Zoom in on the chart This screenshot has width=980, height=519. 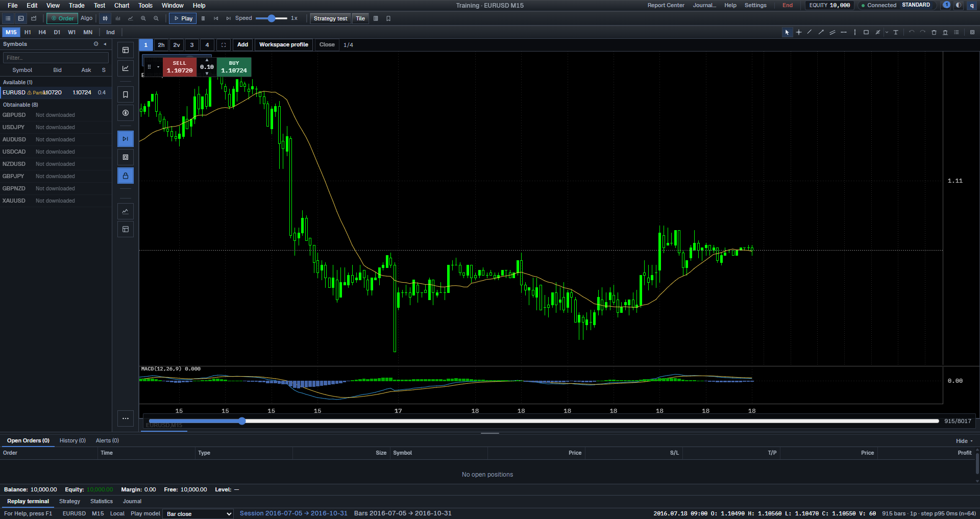pos(143,18)
